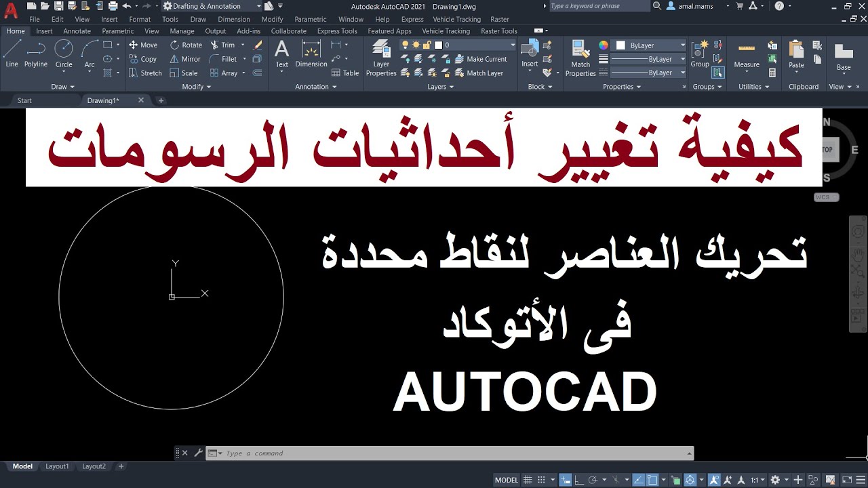Open the Format menu
The height and width of the screenshot is (488, 868).
pyautogui.click(x=140, y=19)
